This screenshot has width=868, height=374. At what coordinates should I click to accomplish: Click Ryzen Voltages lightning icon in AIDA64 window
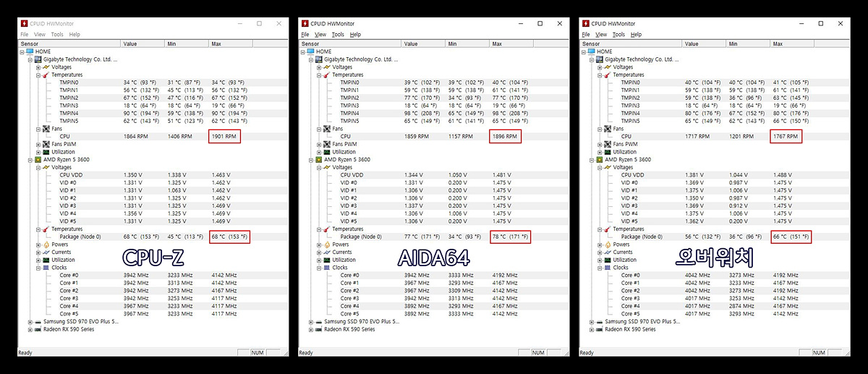click(325, 167)
